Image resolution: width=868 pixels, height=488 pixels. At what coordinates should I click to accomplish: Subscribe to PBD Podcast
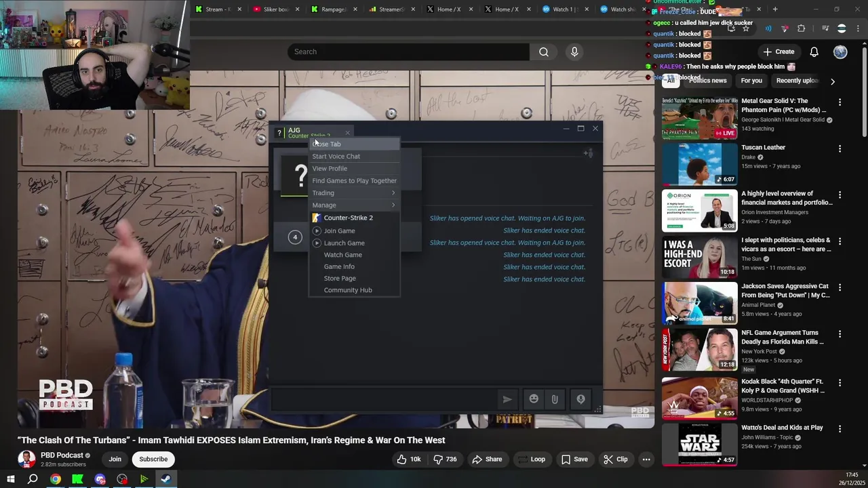(x=153, y=460)
